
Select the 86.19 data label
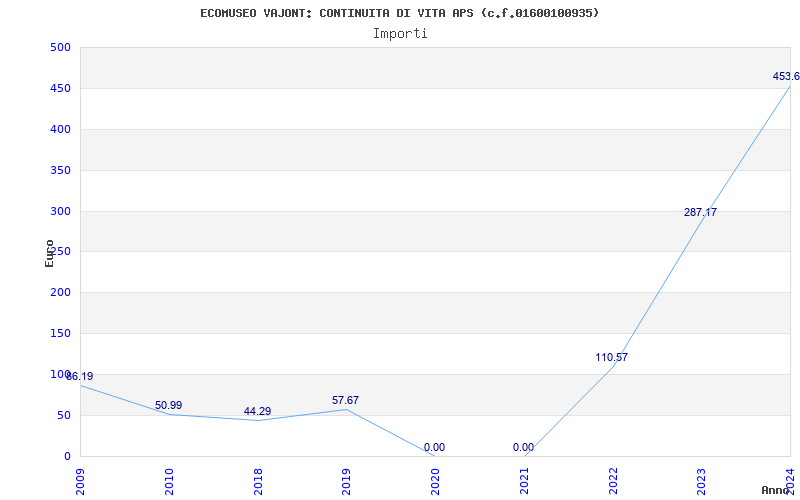[80, 377]
